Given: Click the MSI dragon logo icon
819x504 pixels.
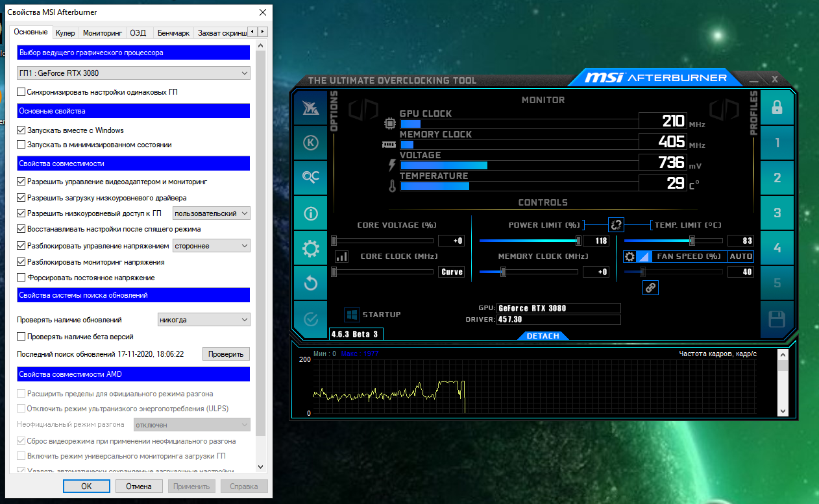Looking at the screenshot, I should click(x=310, y=108).
